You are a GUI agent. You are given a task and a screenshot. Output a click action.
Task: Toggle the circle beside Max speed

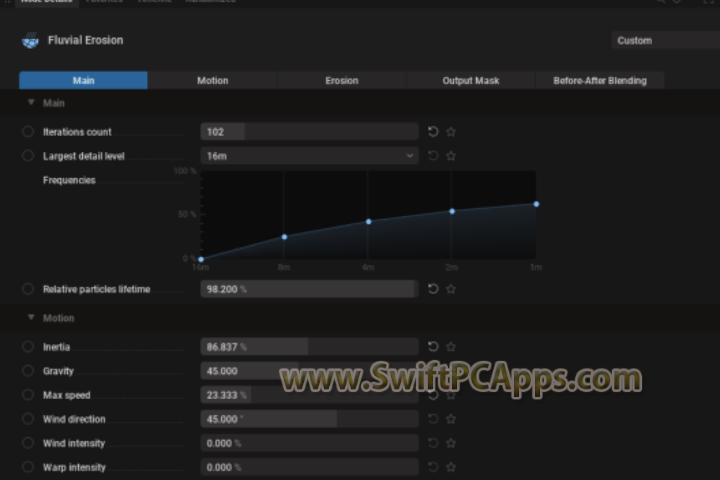(x=28, y=395)
